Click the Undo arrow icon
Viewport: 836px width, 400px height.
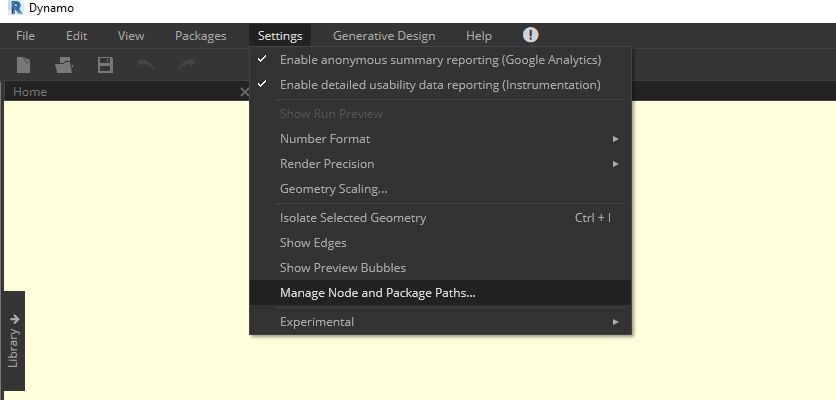click(146, 66)
